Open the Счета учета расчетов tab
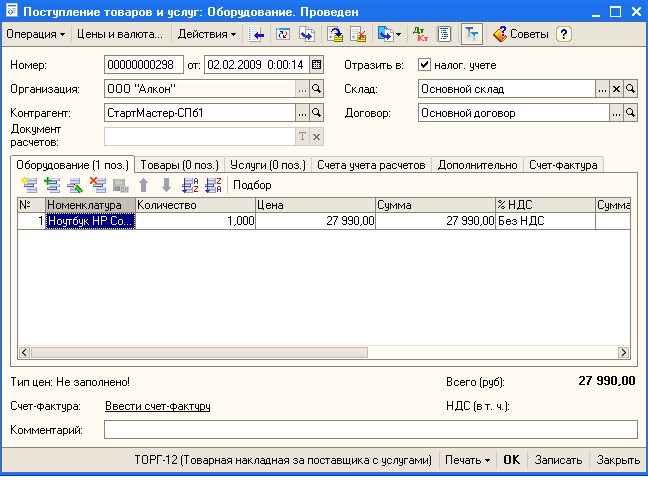The width and height of the screenshot is (648, 480). [x=371, y=164]
